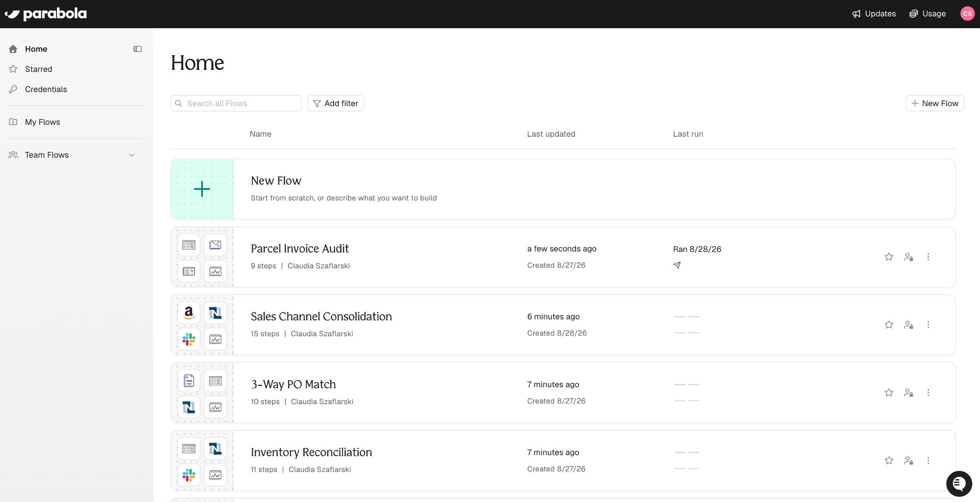
Task: Open Credentials in the sidebar
Action: pos(46,89)
